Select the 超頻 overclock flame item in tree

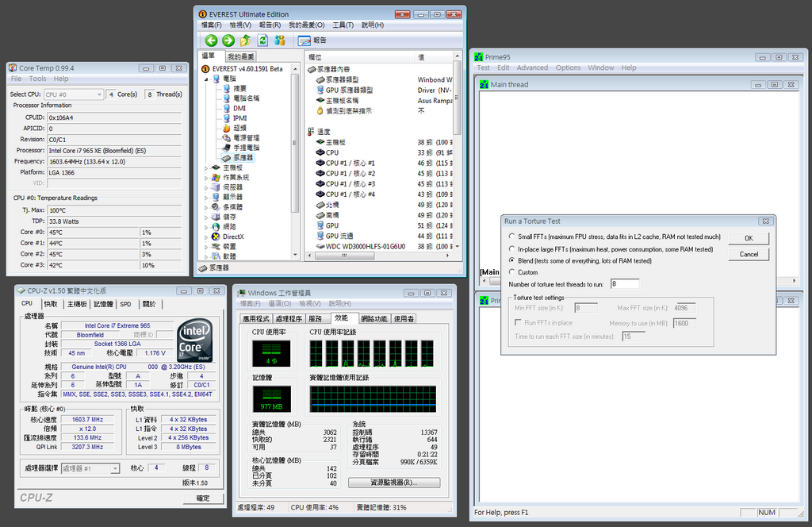(239, 128)
